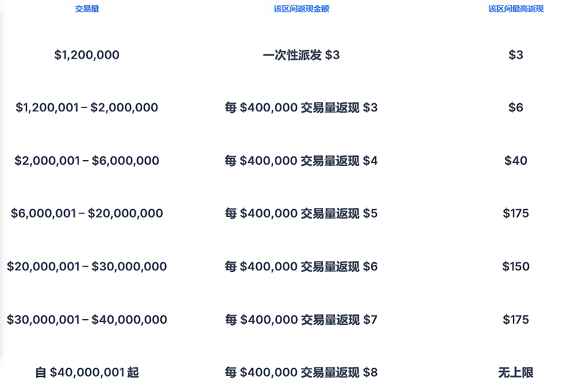Click the $20,000,001 – $30,000,000 range cell
563x392 pixels.
[x=87, y=266]
